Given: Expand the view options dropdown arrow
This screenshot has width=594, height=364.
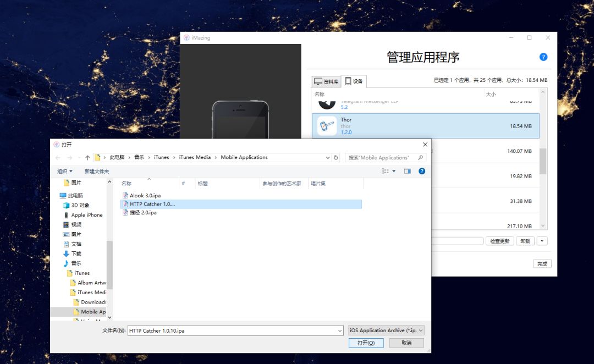Looking at the screenshot, I should [x=394, y=171].
